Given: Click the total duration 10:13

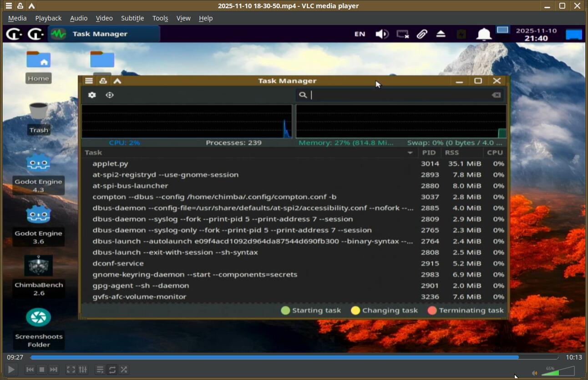Looking at the screenshot, I should (573, 357).
